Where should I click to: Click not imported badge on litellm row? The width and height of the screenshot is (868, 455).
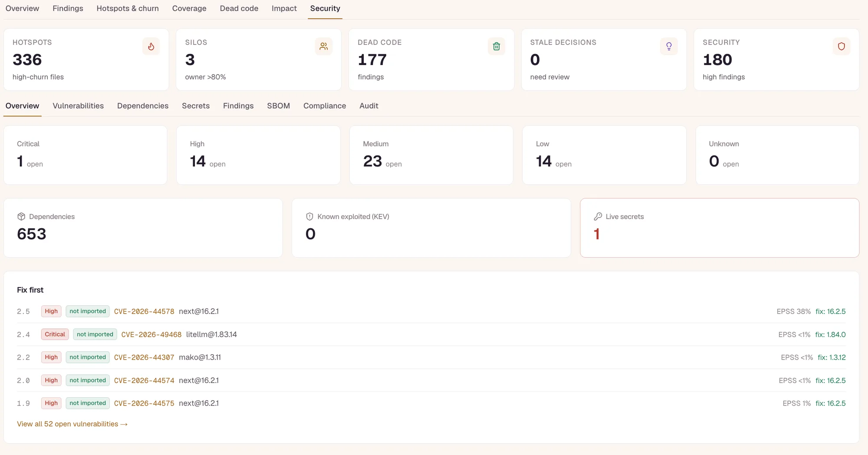click(x=95, y=334)
